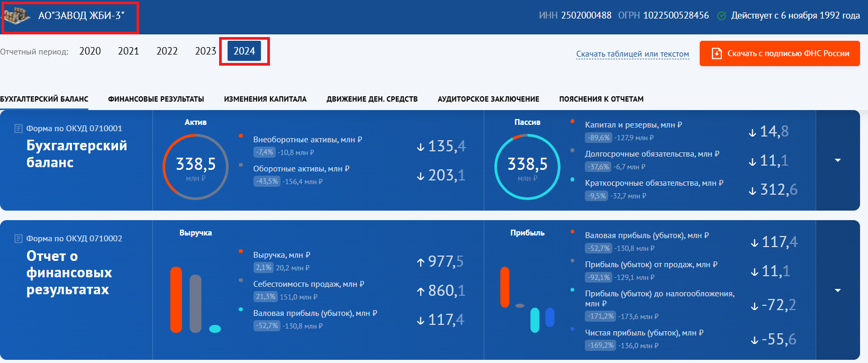The height and width of the screenshot is (363, 868).
Task: Click the Пассив circular chart showing 338,5
Action: coord(527,167)
